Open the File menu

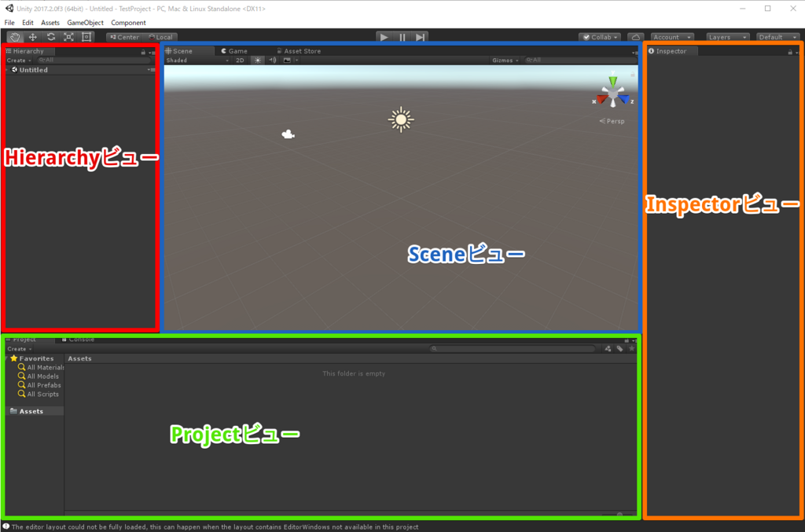click(x=9, y=23)
